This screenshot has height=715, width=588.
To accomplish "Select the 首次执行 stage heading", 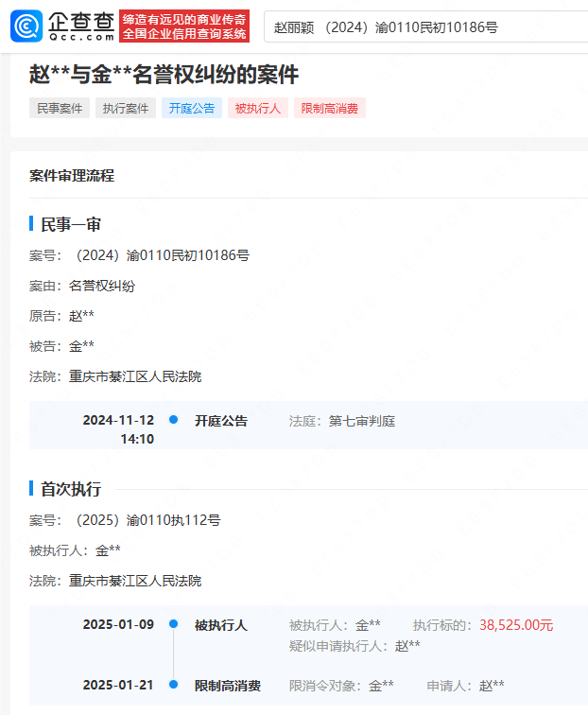I will tap(71, 489).
